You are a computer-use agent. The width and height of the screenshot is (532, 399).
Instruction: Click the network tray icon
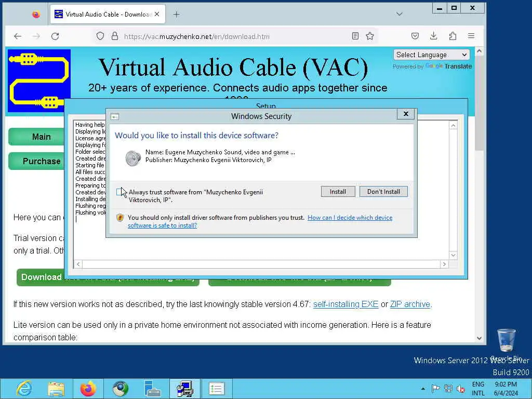(448, 389)
